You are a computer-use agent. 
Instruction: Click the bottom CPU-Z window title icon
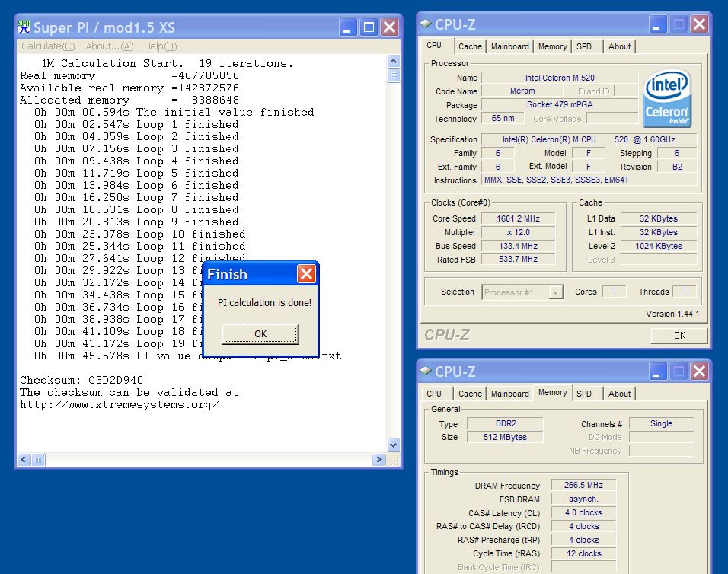coord(426,371)
